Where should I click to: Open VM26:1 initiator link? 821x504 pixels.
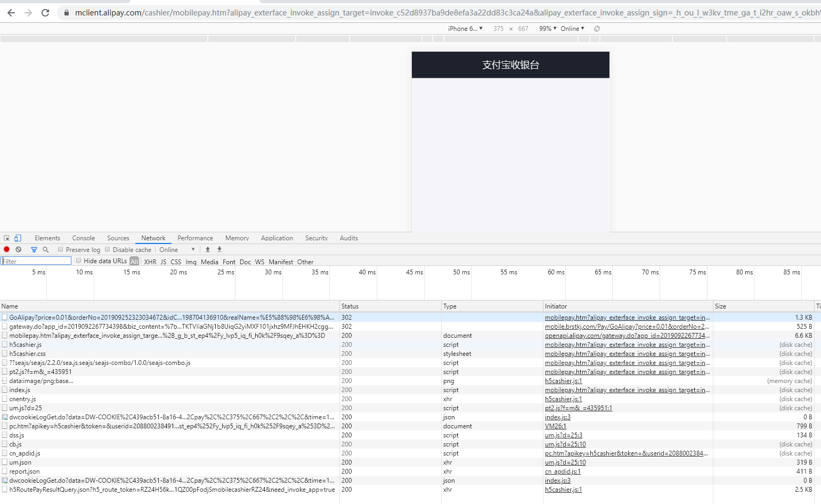pos(555,426)
